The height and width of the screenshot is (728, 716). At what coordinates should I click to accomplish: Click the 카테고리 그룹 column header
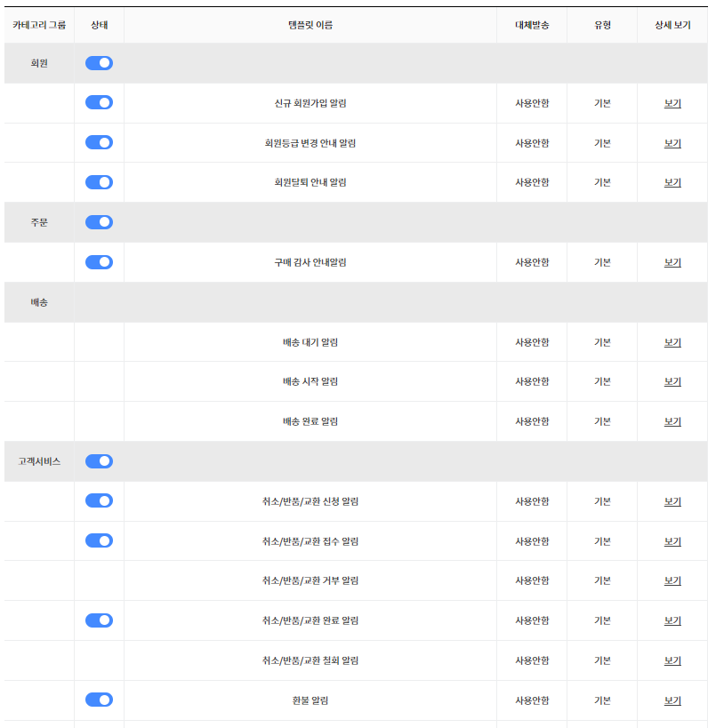pyautogui.click(x=39, y=25)
